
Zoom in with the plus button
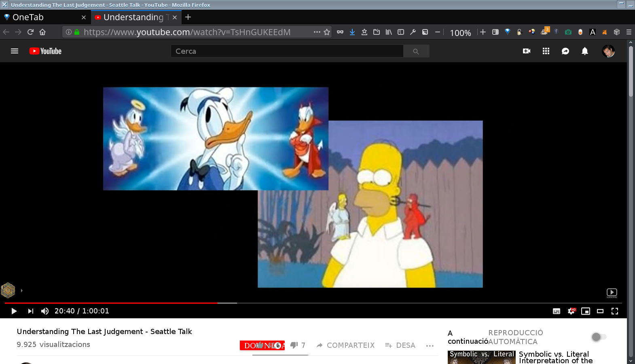(x=483, y=32)
